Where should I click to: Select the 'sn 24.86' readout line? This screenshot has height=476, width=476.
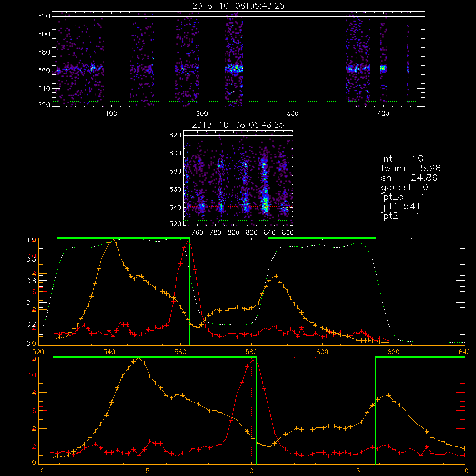click(409, 178)
